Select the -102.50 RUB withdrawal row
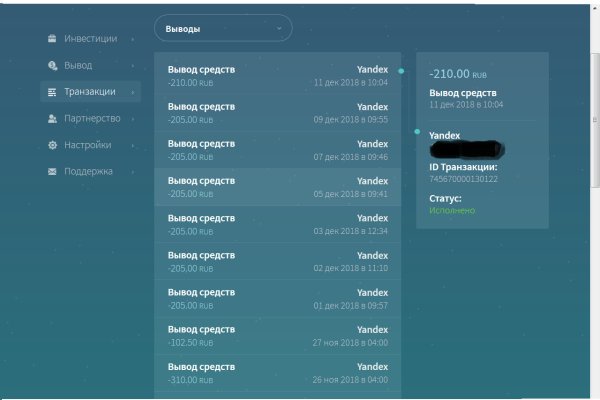 coord(277,335)
